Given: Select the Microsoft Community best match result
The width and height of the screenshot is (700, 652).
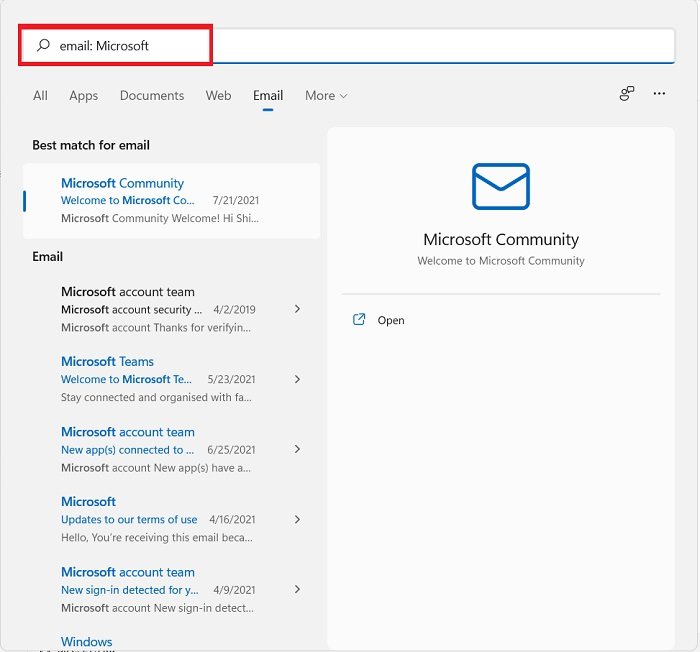Looking at the screenshot, I should [171, 201].
